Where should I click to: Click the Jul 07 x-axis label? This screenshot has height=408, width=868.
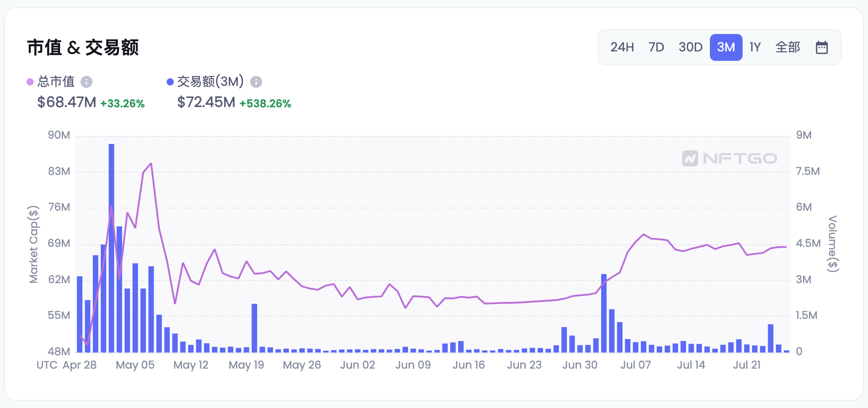[x=635, y=365]
